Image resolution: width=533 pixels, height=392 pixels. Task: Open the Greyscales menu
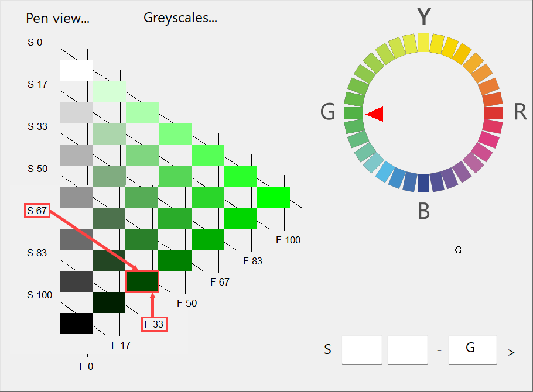coord(180,18)
